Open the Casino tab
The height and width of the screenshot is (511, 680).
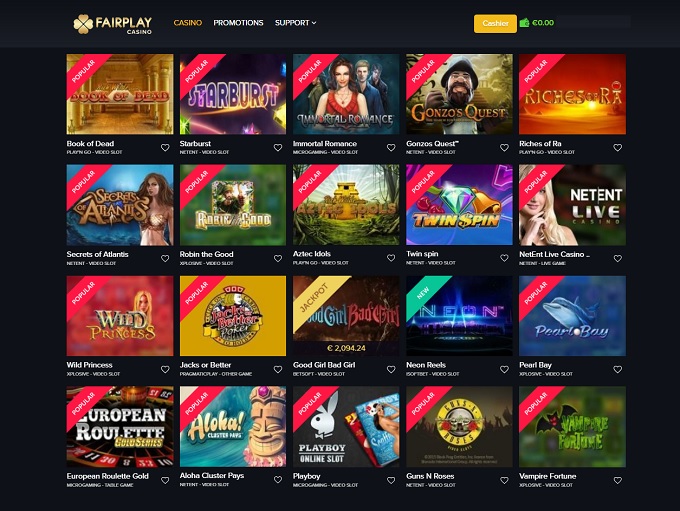tap(188, 23)
